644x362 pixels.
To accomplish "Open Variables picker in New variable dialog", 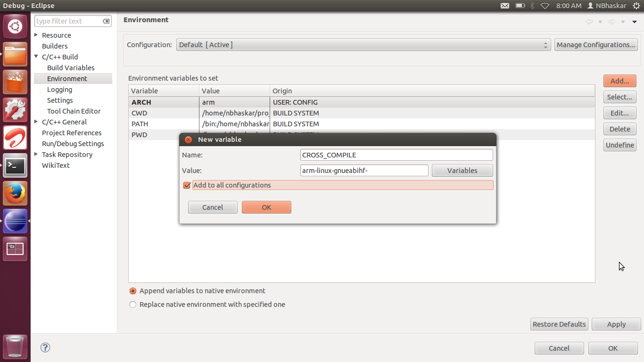I will (x=462, y=171).
